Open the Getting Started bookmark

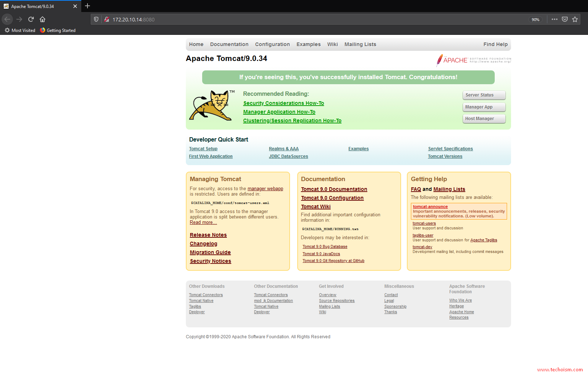(58, 30)
